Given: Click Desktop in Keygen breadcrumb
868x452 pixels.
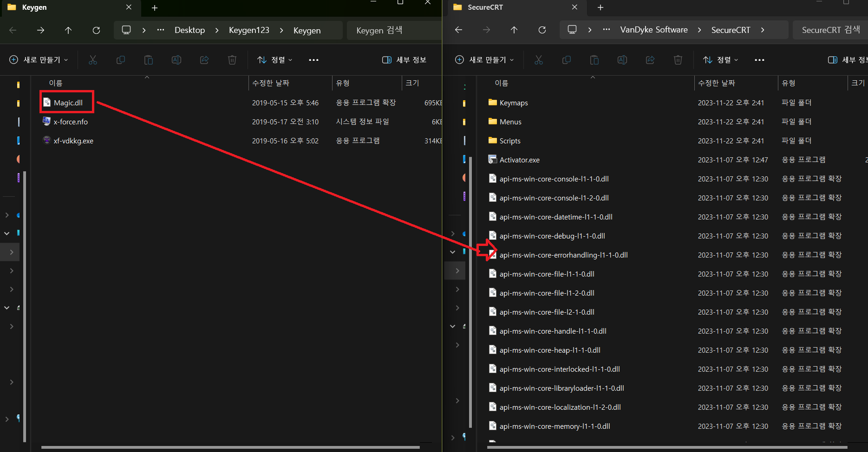Looking at the screenshot, I should coord(189,30).
